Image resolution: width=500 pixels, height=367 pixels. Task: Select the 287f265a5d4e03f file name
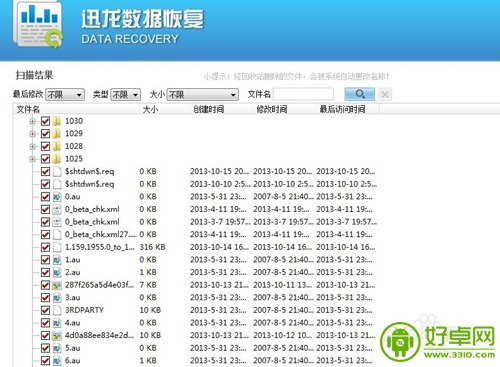tap(99, 285)
